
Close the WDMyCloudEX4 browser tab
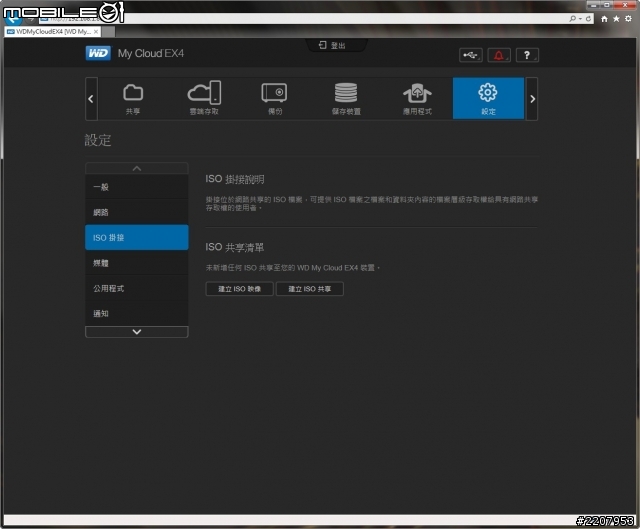click(96, 31)
